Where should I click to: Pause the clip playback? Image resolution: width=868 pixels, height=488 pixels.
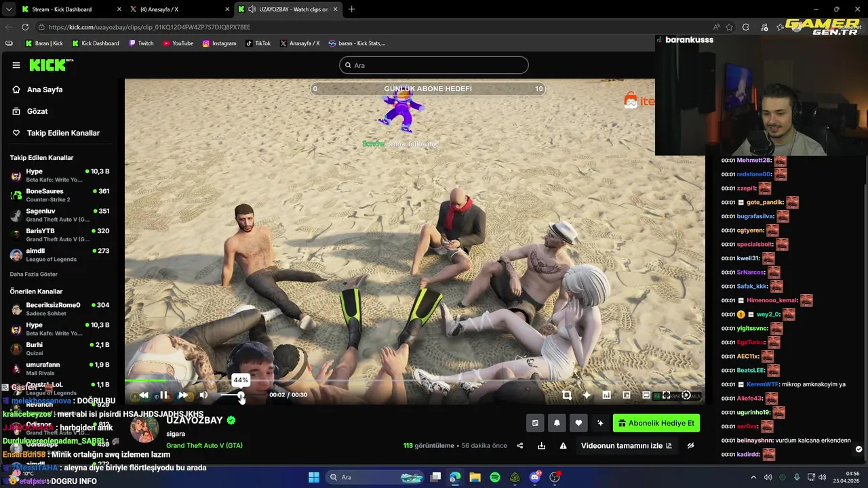pos(163,395)
